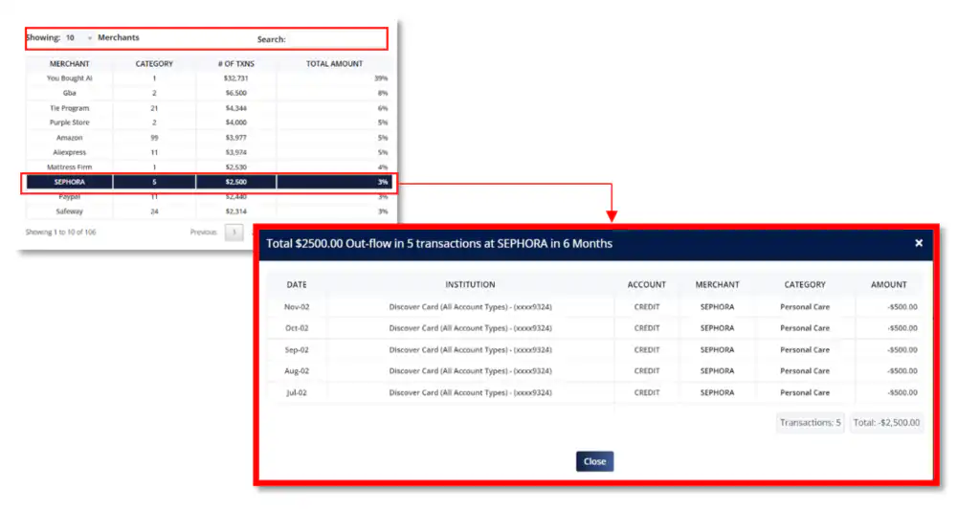The height and width of the screenshot is (511, 980).
Task: Sort by MERCHANT column header
Action: (69, 64)
